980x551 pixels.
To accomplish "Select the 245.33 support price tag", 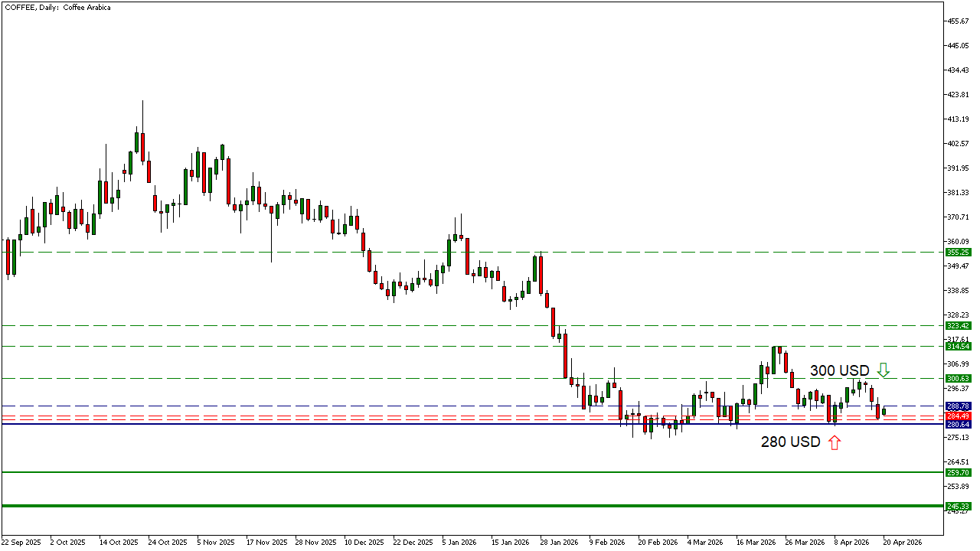I will click(x=958, y=506).
